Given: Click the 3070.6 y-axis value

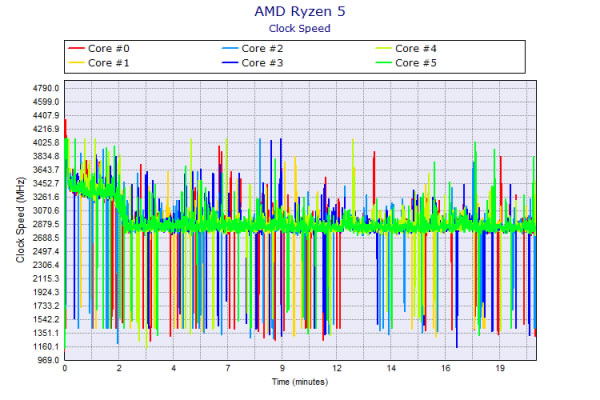Looking at the screenshot, I should pyautogui.click(x=46, y=211).
